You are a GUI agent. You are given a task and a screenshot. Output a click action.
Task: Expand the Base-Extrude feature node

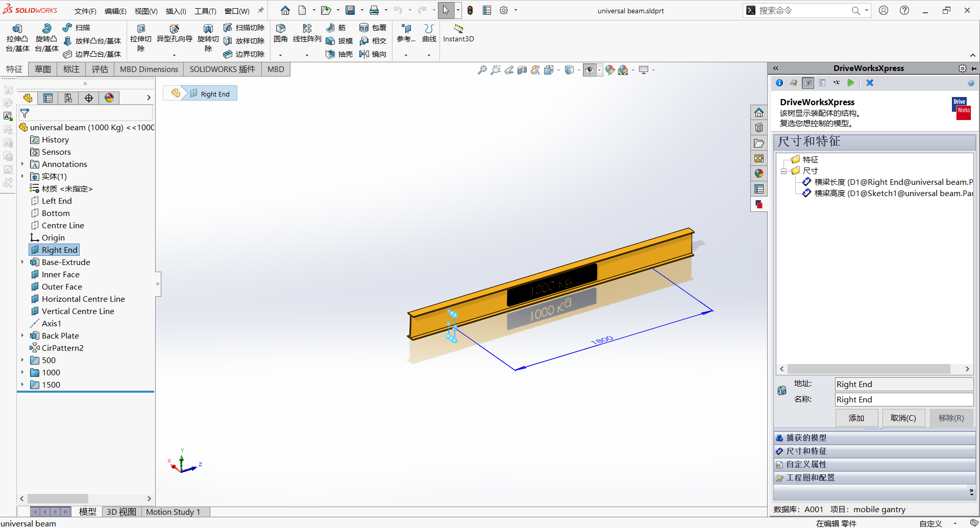pyautogui.click(x=22, y=262)
